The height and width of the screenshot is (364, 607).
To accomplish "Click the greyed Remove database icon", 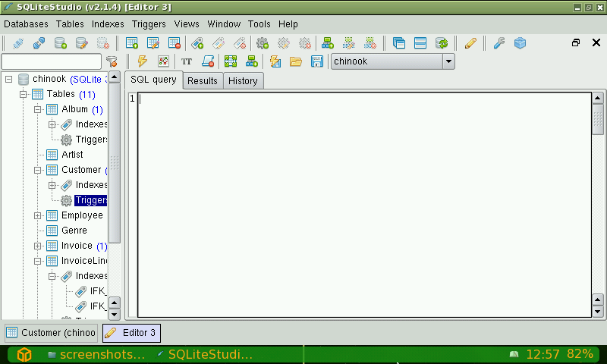I will click(102, 43).
